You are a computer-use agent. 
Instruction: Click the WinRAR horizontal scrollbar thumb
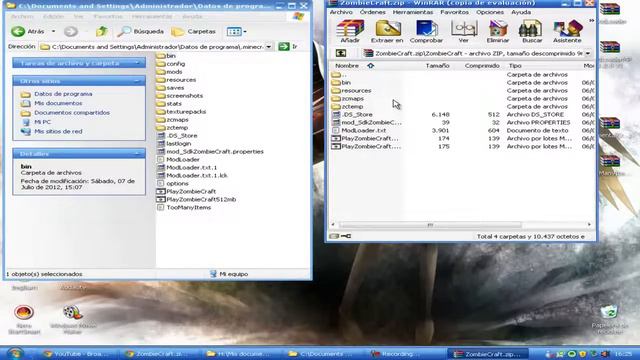pos(430,224)
